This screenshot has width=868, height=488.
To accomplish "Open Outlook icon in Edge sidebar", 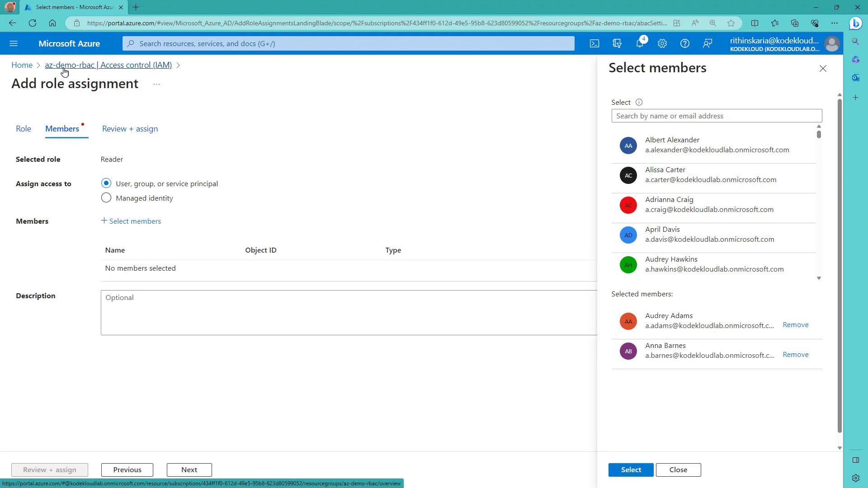I will pos(855,78).
